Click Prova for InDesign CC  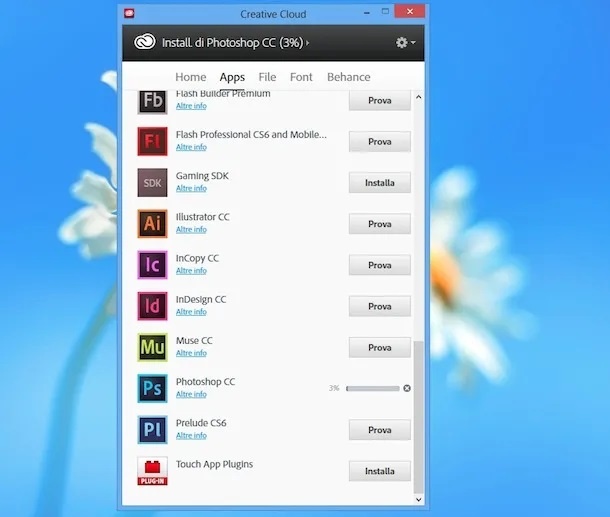(x=380, y=307)
